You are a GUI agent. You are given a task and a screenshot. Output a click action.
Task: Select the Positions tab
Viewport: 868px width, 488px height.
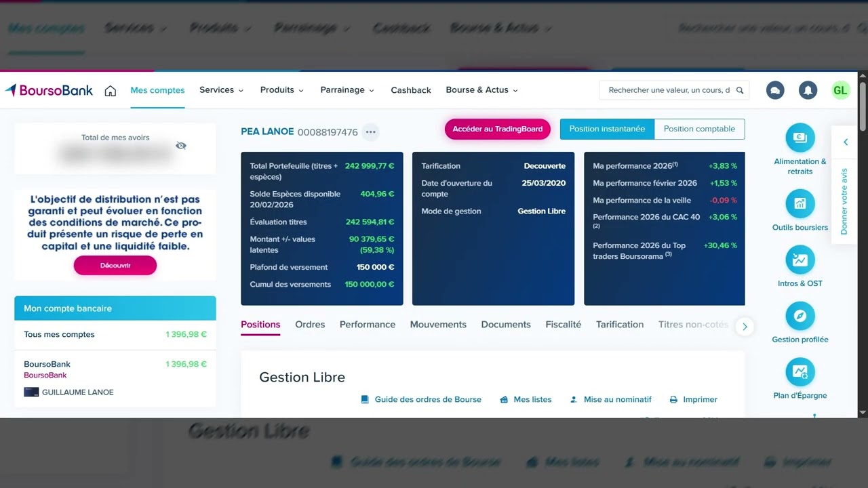260,325
